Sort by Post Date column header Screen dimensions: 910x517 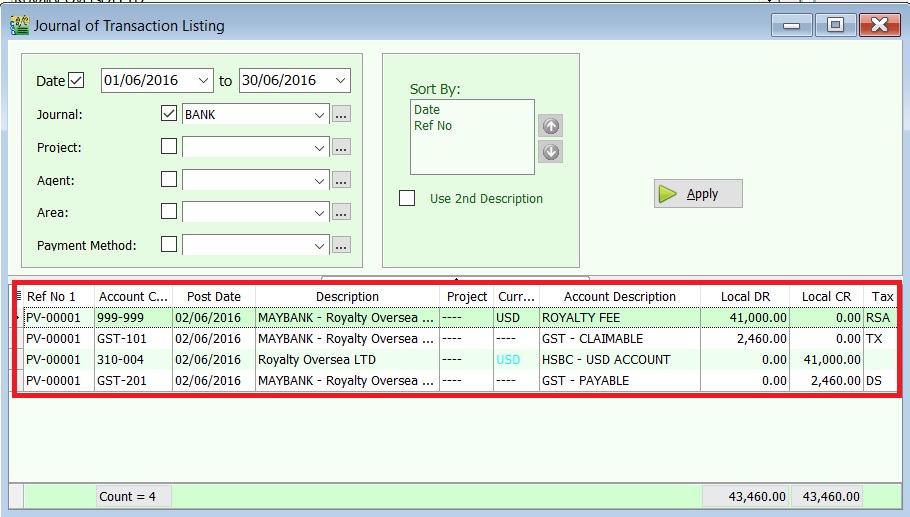213,297
